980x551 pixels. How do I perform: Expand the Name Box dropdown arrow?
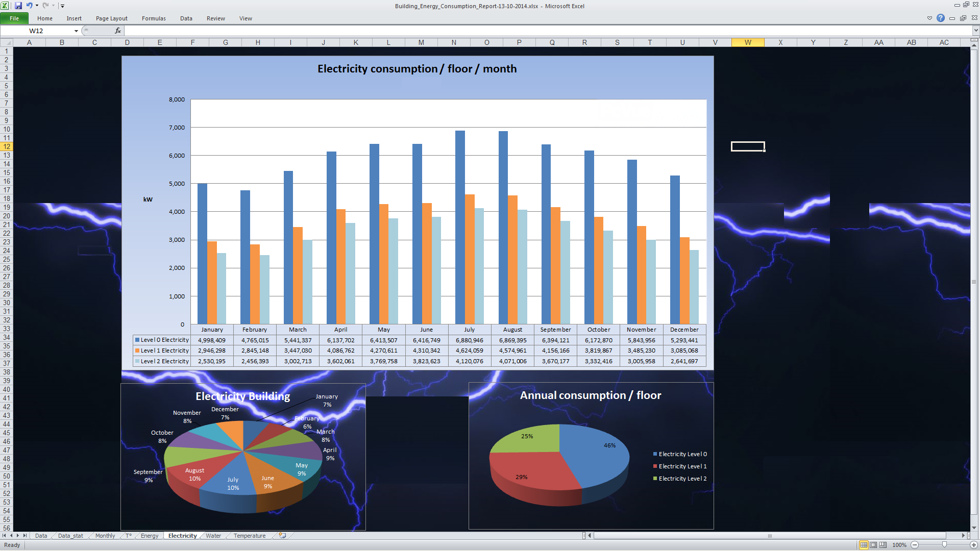point(76,31)
